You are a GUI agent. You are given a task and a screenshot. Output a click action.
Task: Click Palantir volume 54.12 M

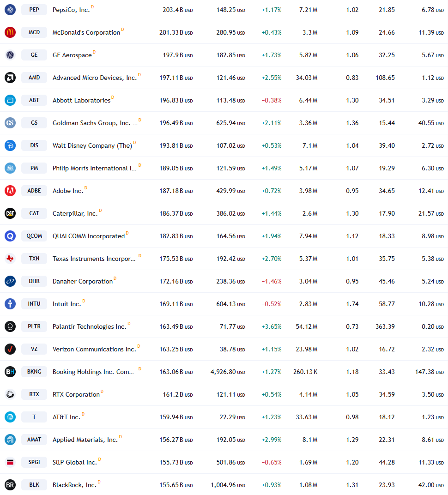307,327
